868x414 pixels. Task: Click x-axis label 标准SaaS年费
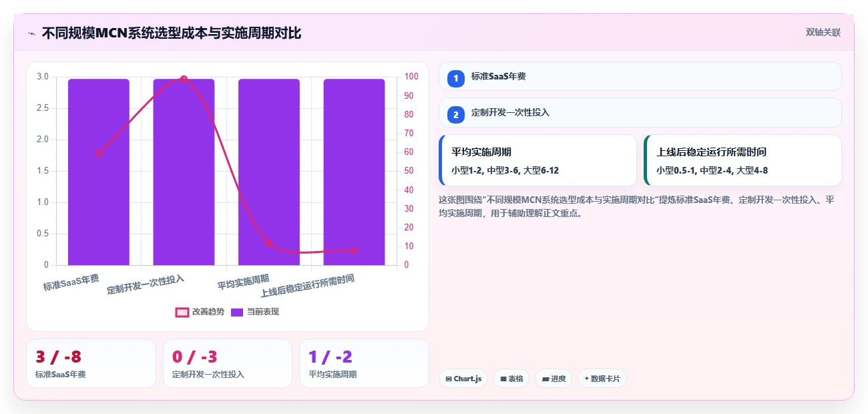click(71, 282)
